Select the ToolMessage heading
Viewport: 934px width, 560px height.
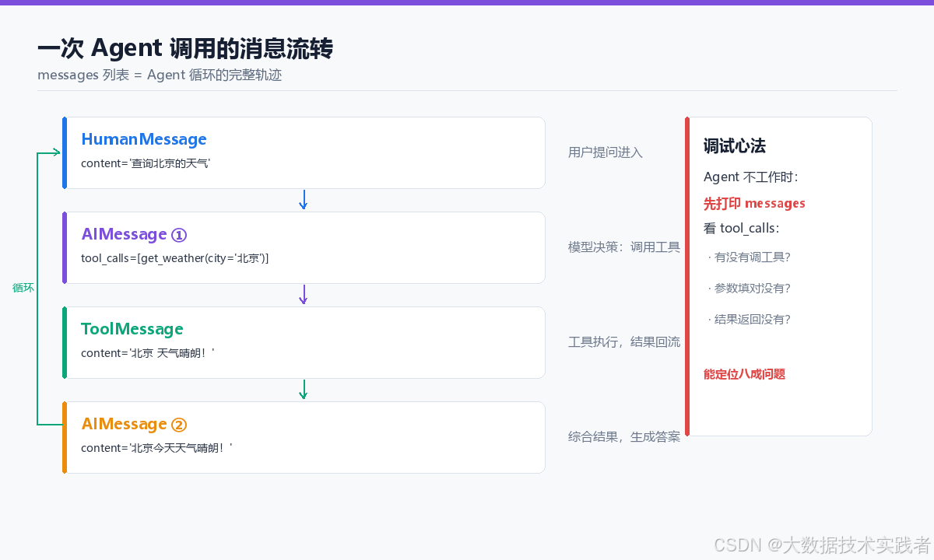132,329
